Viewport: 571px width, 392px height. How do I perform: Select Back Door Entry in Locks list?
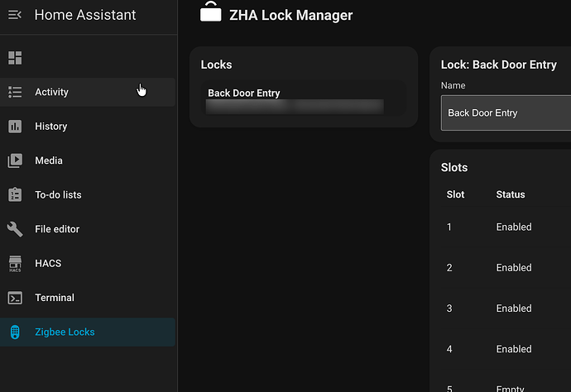[x=244, y=93]
